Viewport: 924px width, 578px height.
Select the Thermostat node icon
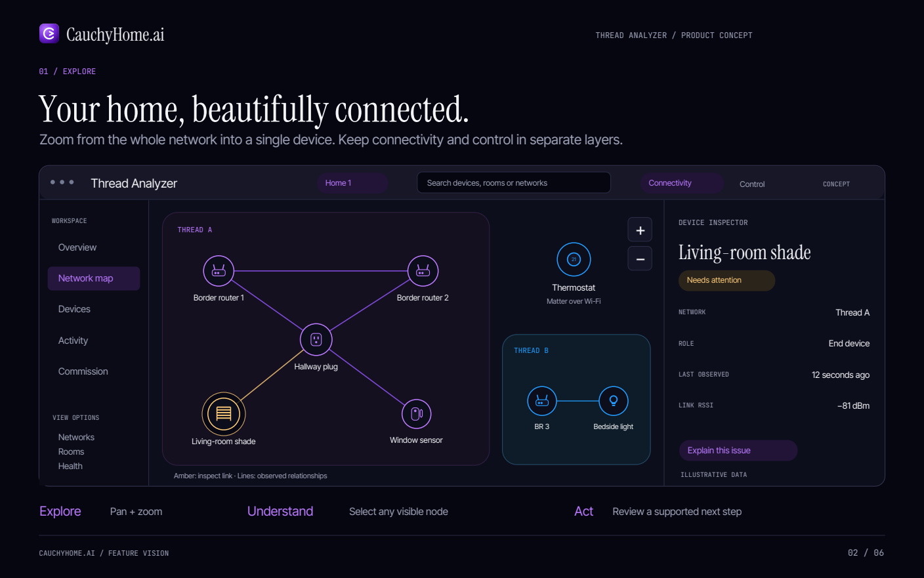click(574, 259)
